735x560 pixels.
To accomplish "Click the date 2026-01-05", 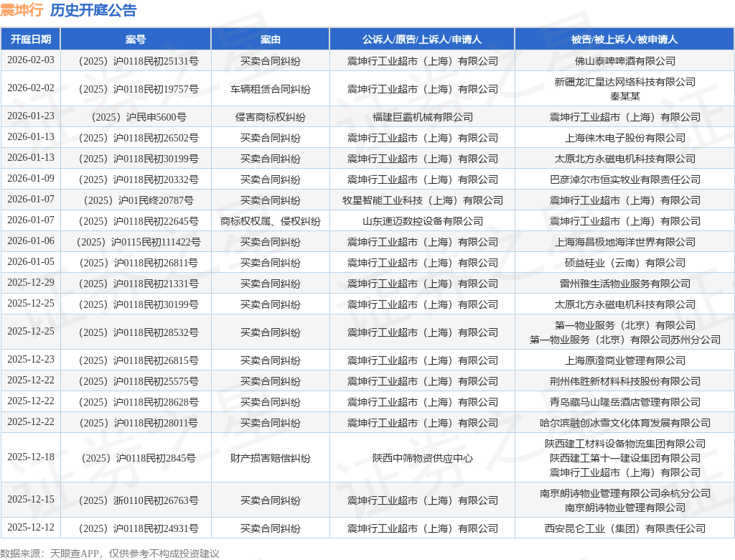I will 30,262.
